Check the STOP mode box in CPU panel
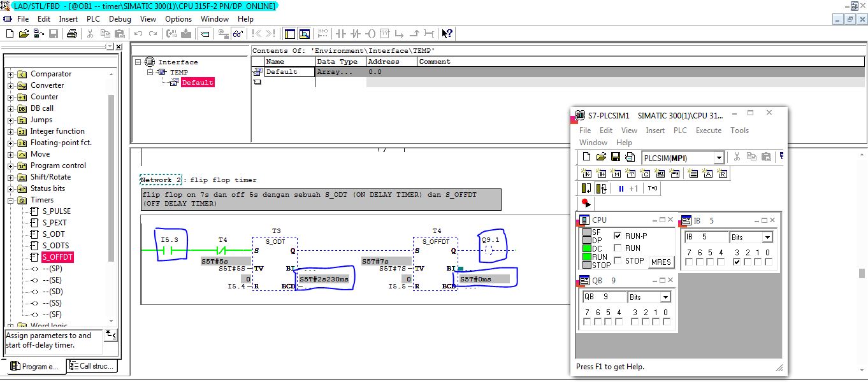The height and width of the screenshot is (382, 868). tap(618, 260)
